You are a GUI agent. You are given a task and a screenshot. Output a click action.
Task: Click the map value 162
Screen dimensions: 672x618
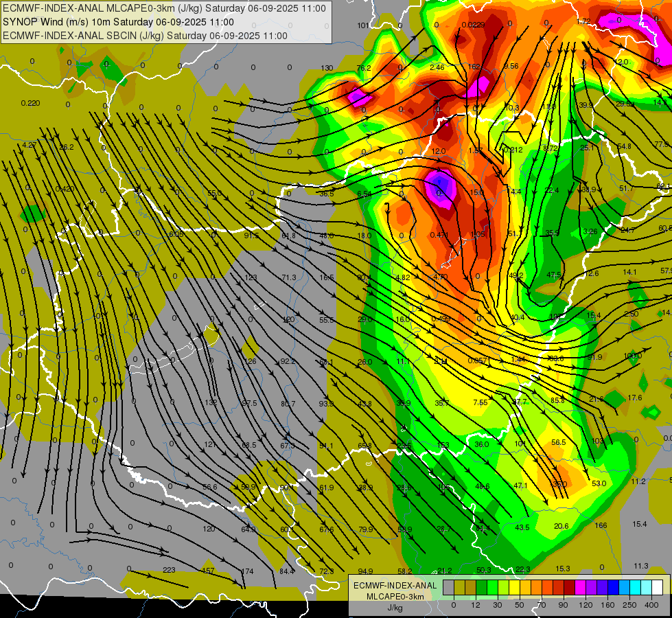474,67
